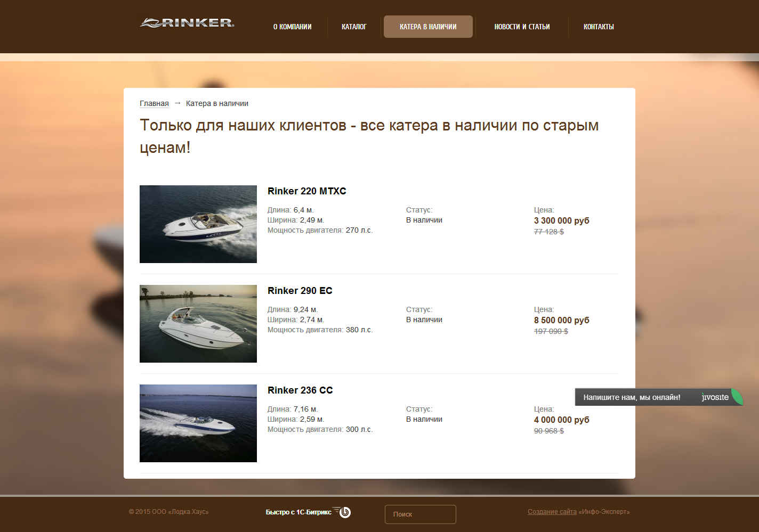This screenshot has height=532, width=759.
Task: Click the page heading about old prices
Action: tap(369, 136)
